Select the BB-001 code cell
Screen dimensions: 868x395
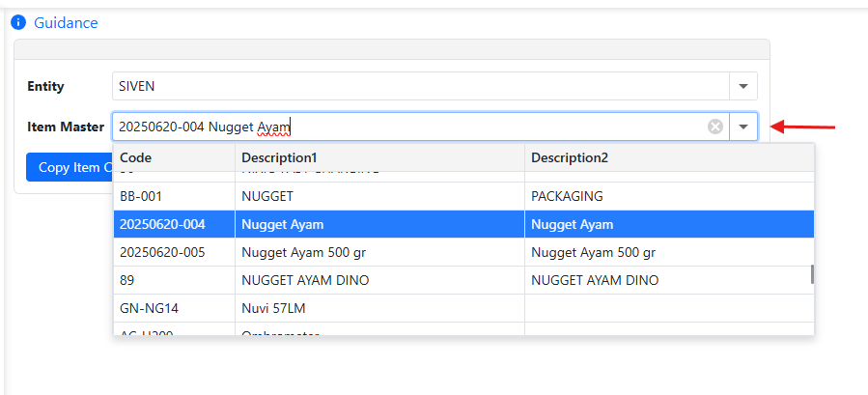pyautogui.click(x=175, y=196)
